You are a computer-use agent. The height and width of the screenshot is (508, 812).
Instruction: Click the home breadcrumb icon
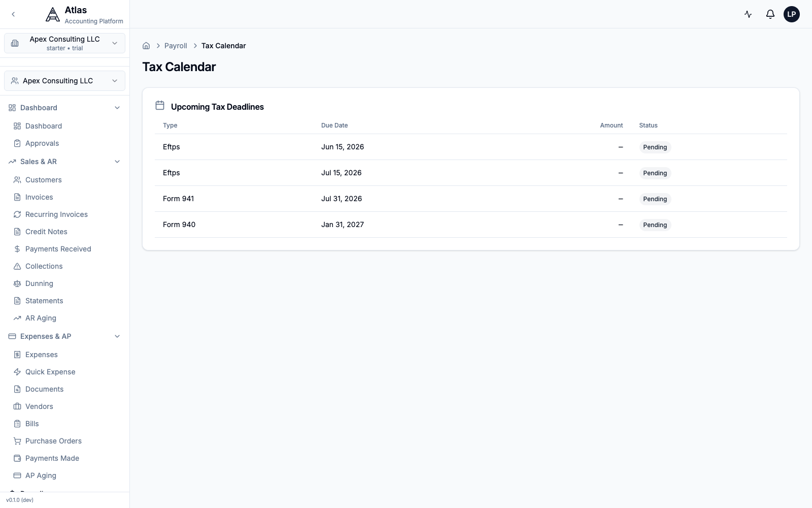point(146,46)
